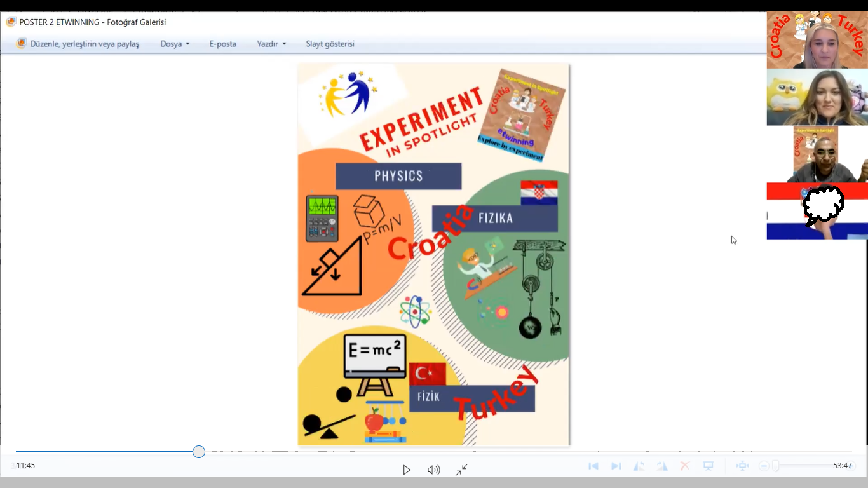The height and width of the screenshot is (488, 868).
Task: Click Düzenle, yerleştirin veya paylaş
Action: [78, 44]
